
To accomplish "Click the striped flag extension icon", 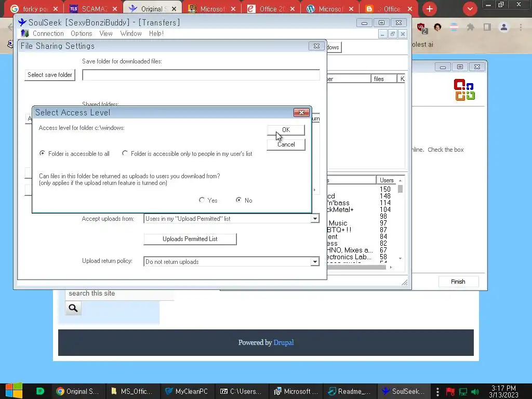I will (x=454, y=27).
